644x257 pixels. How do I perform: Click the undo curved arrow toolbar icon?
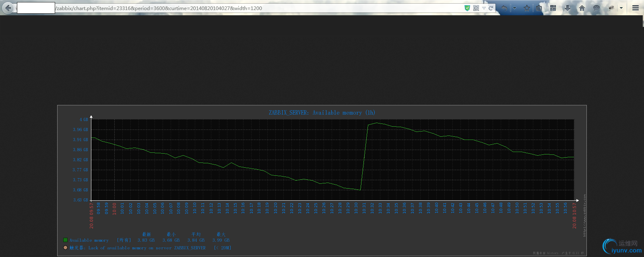[x=504, y=8]
